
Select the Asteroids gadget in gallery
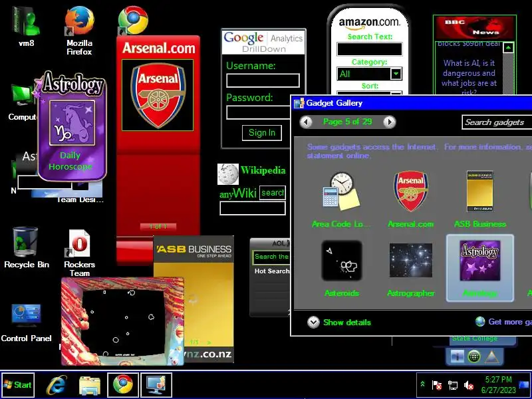[x=342, y=268]
